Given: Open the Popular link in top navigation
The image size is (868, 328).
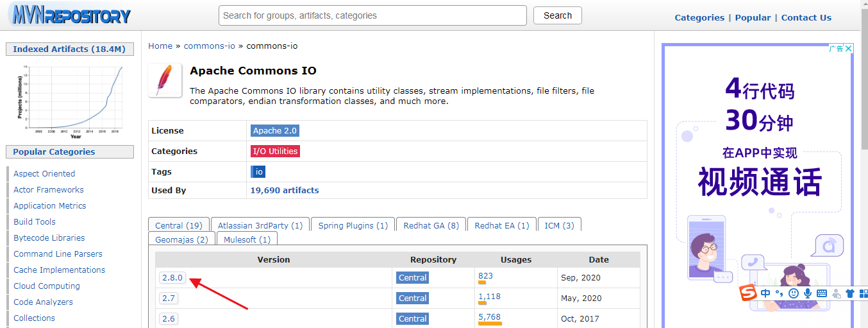Looking at the screenshot, I should [753, 18].
